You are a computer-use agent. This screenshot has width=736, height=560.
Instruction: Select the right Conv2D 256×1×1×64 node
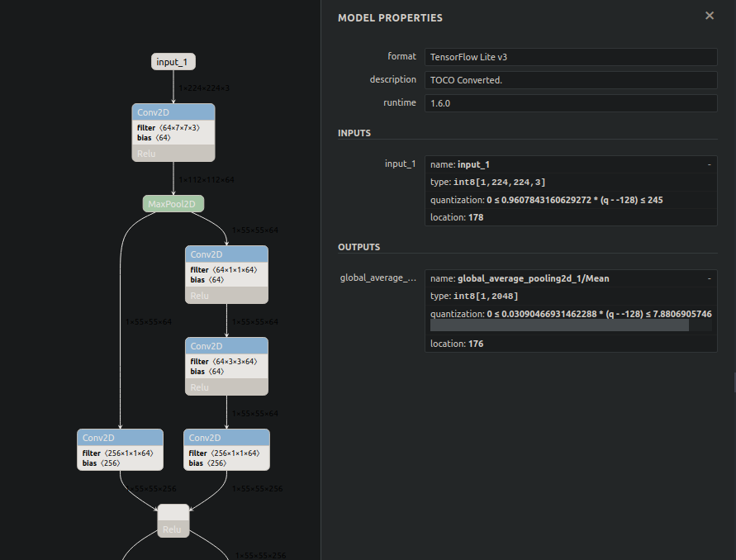pyautogui.click(x=227, y=438)
